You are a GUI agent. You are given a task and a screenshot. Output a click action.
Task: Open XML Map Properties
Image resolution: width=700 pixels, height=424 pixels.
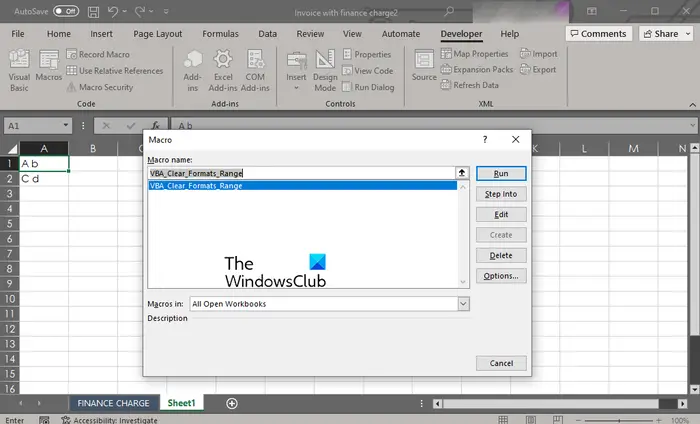(475, 54)
